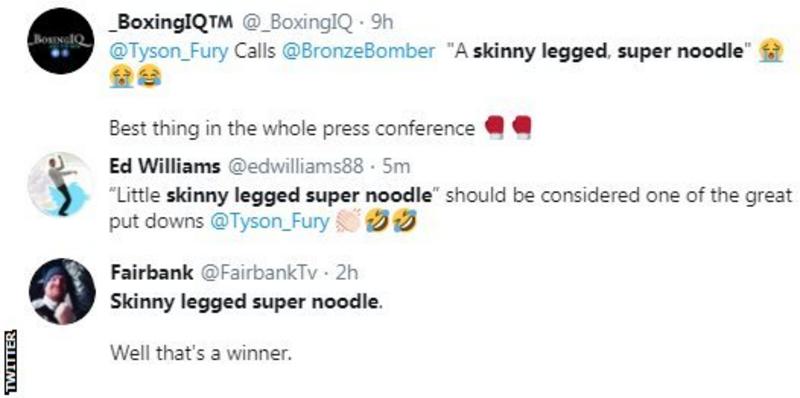Click the clapping hands emoji

click(x=348, y=222)
